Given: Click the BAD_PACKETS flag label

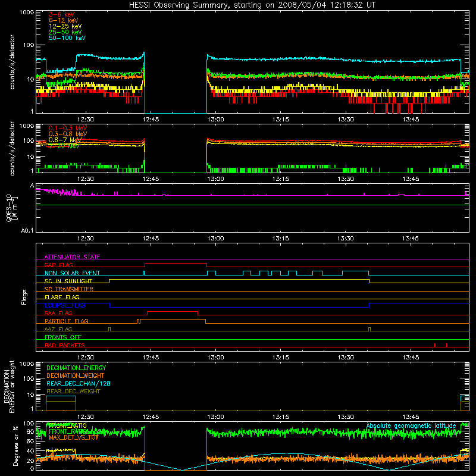Looking at the screenshot, I should (x=65, y=345).
